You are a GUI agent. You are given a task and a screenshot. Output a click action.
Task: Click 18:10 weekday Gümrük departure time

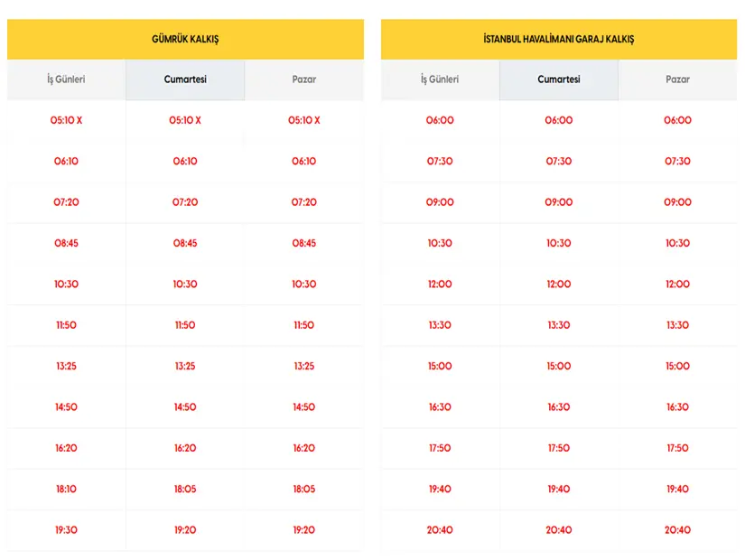point(66,490)
